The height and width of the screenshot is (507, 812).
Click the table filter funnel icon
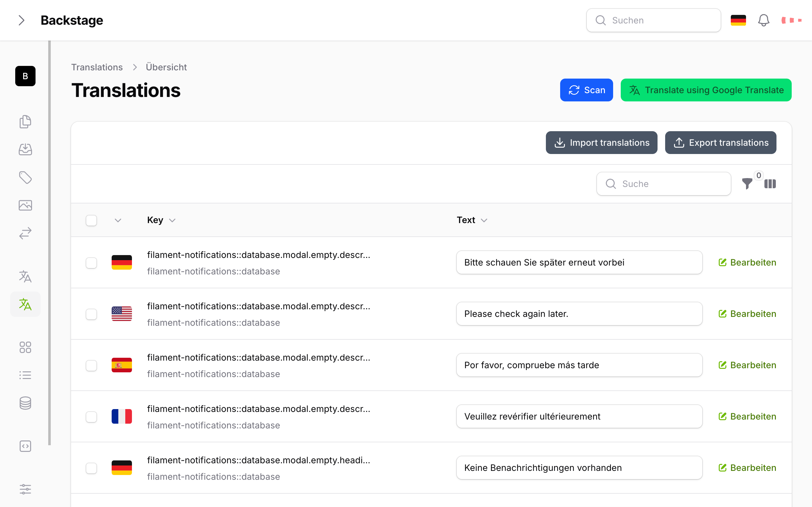747,183
